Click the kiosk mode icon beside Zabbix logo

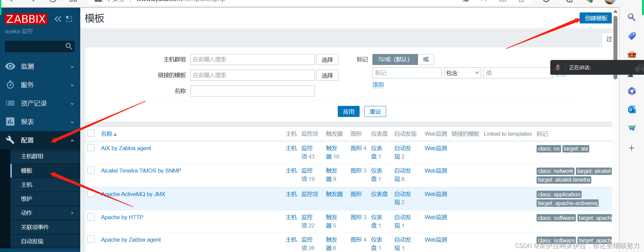[x=69, y=19]
